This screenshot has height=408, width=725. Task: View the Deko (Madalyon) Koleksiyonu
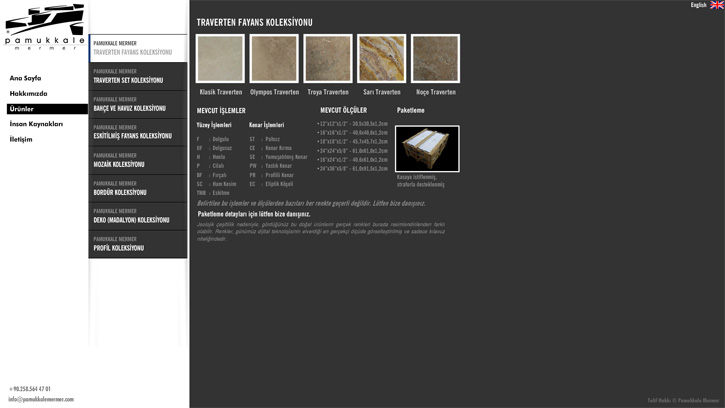137,216
